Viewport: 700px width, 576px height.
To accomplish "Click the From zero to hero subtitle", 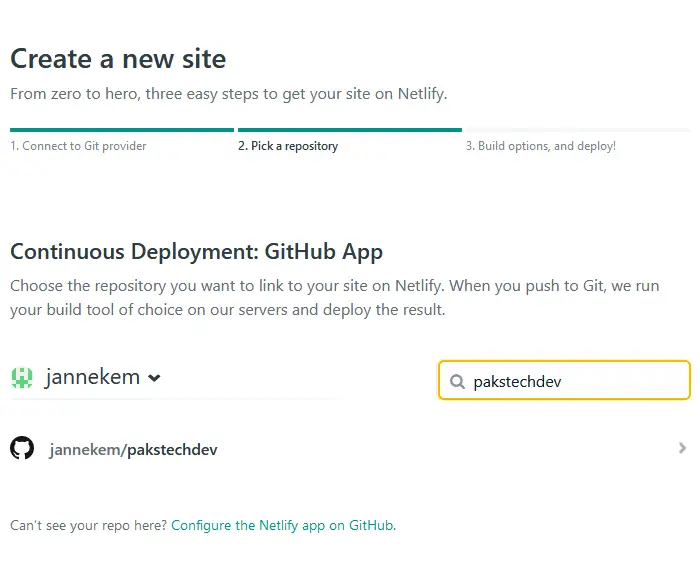I will pyautogui.click(x=229, y=94).
